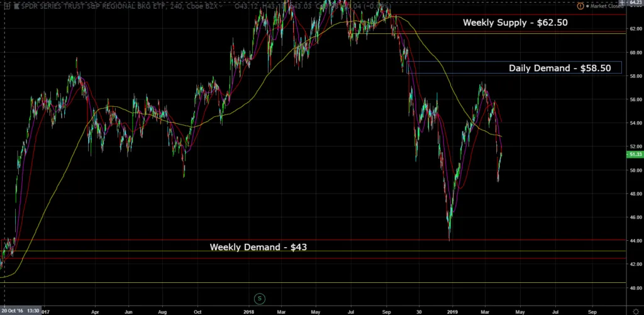Screen dimensions: 644x315
Task: Select the Weekly Demand - $43 label
Action: [258, 247]
